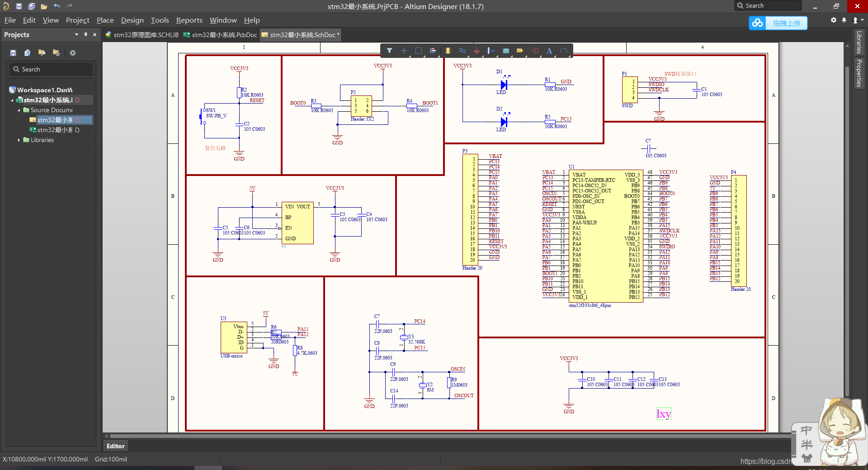Open the Projects panel settings gear
This screenshot has width=868, height=470.
72,53
